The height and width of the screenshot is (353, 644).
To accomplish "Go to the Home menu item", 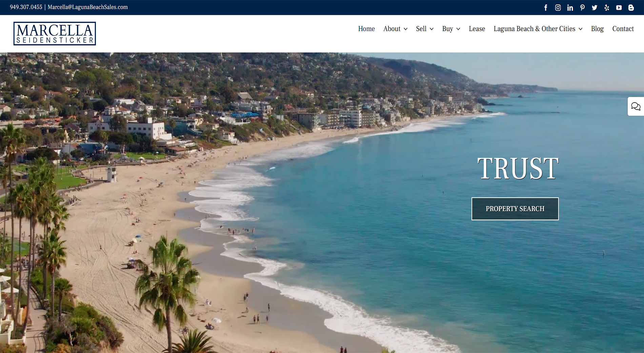I will [x=366, y=29].
